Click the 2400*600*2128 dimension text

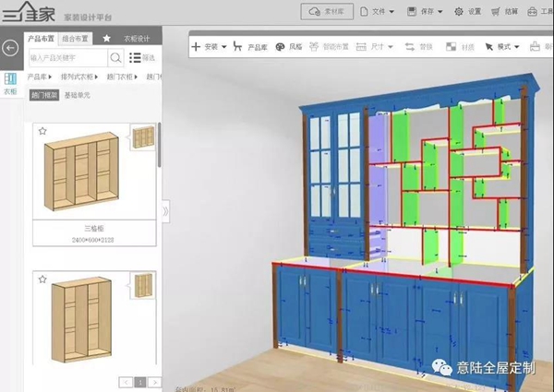point(92,240)
